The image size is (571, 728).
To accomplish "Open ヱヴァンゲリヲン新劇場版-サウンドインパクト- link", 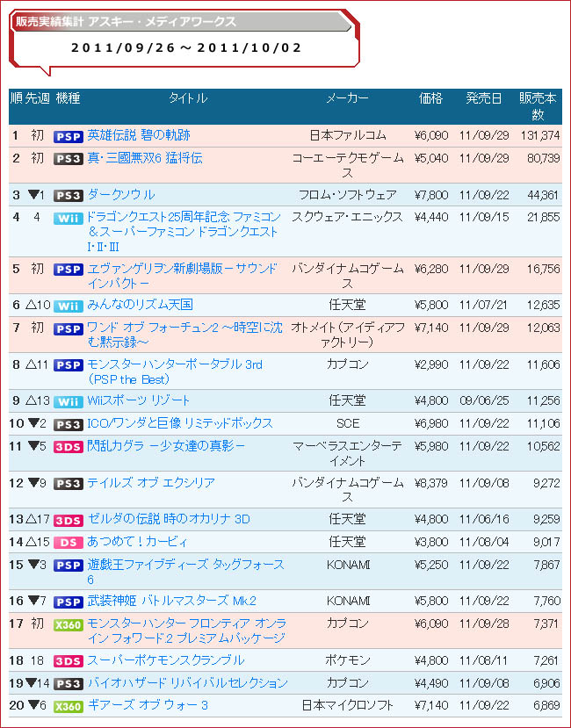I will tap(182, 276).
